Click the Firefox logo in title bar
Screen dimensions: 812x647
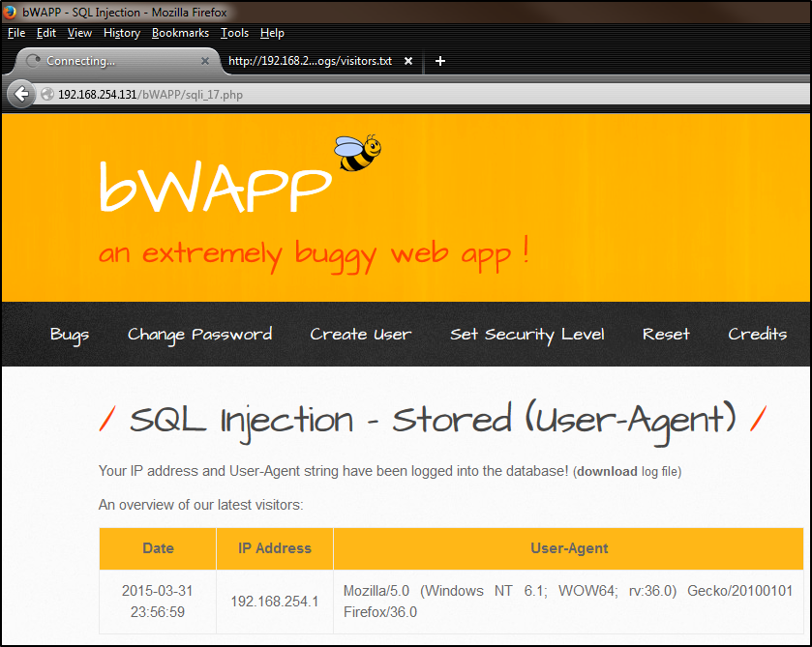(10, 12)
